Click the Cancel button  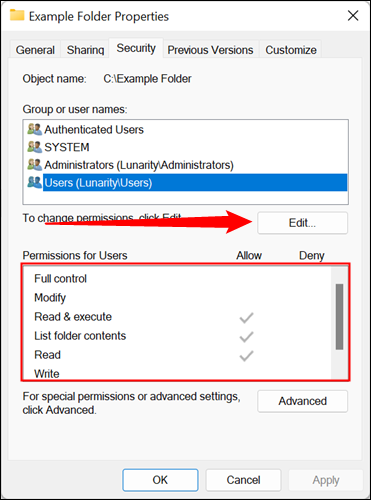[x=243, y=480]
